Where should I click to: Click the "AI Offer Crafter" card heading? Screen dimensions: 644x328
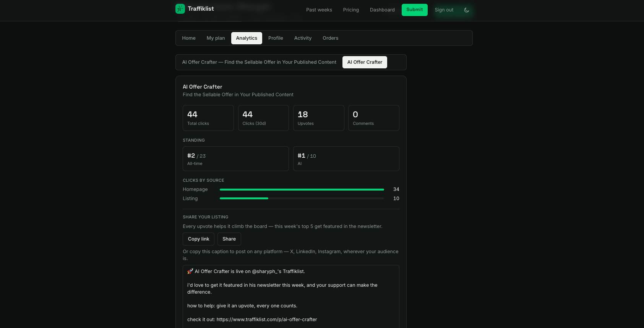coord(203,87)
